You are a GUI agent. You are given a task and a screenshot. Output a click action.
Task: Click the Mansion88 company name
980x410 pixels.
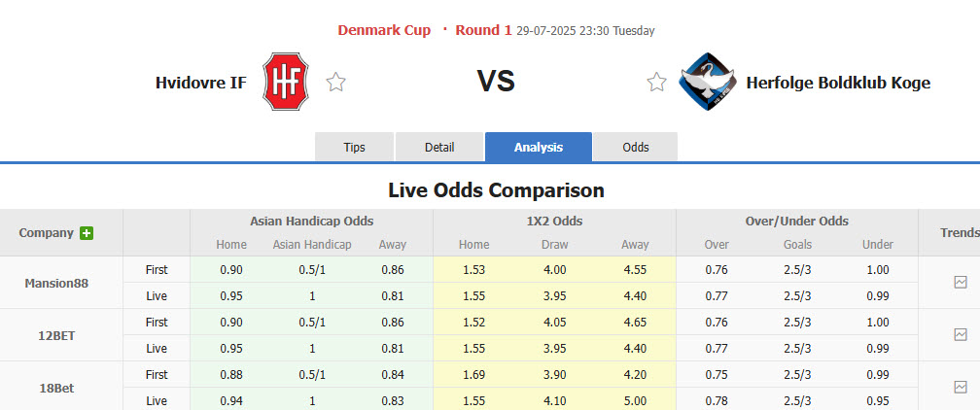click(56, 284)
